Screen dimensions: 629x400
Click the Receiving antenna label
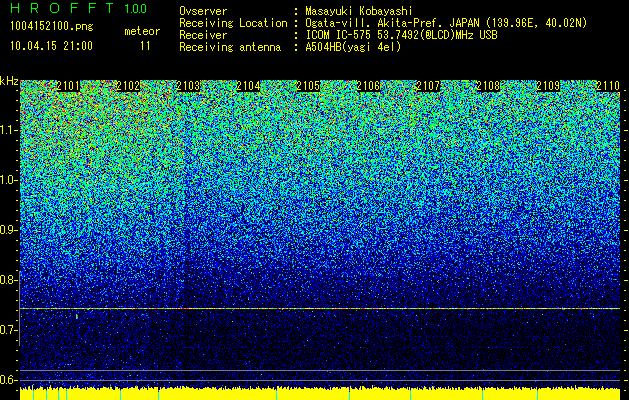point(230,47)
